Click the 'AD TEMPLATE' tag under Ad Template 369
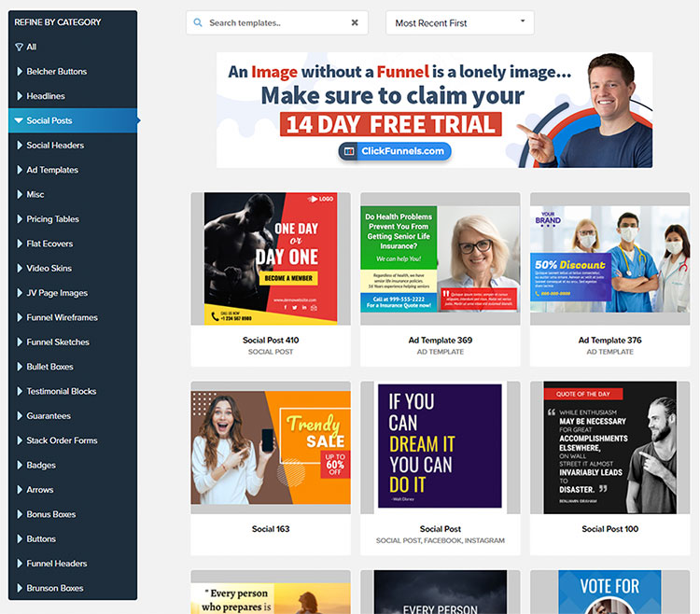700x614 pixels. tap(441, 352)
